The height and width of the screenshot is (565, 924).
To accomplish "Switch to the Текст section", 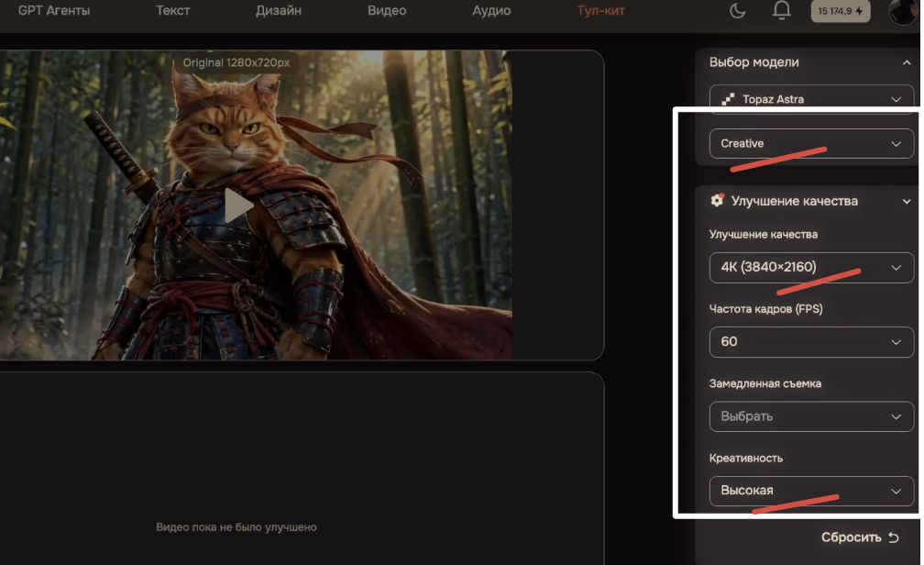I will (x=172, y=11).
